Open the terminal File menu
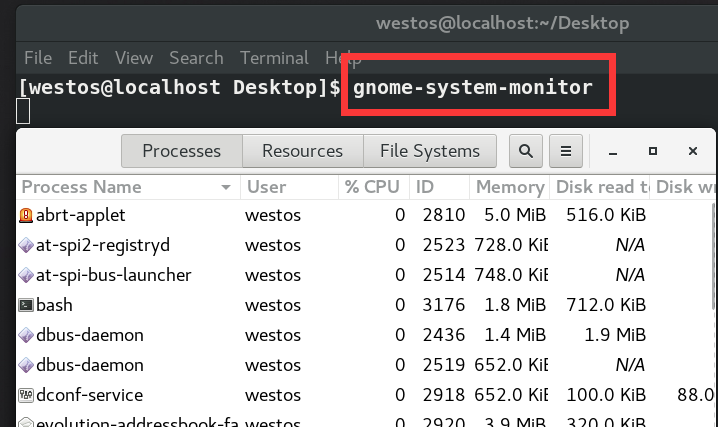The image size is (718, 427). pos(38,58)
